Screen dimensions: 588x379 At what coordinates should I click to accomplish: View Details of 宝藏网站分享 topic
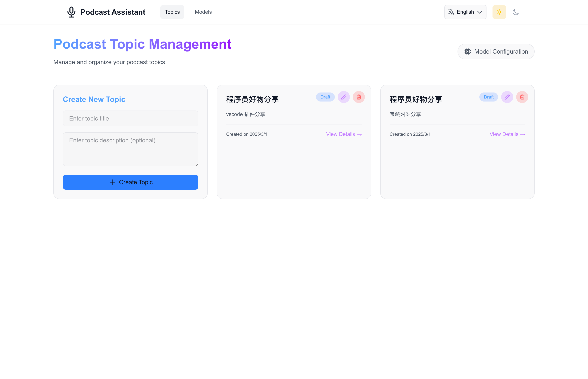pyautogui.click(x=507, y=134)
